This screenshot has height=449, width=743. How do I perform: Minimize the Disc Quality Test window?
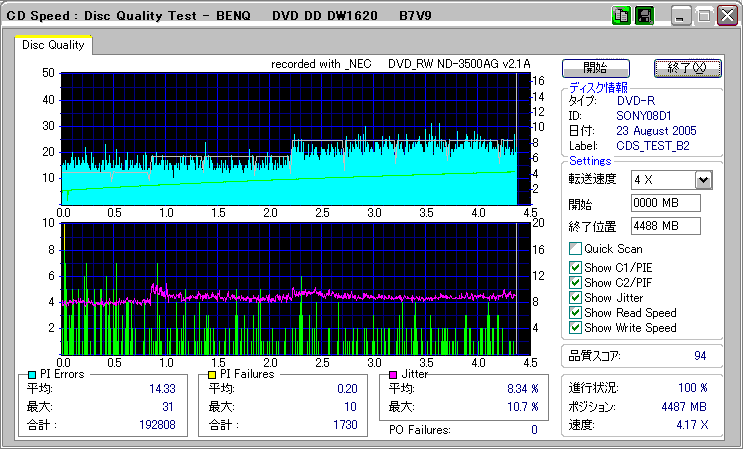pyautogui.click(x=681, y=17)
